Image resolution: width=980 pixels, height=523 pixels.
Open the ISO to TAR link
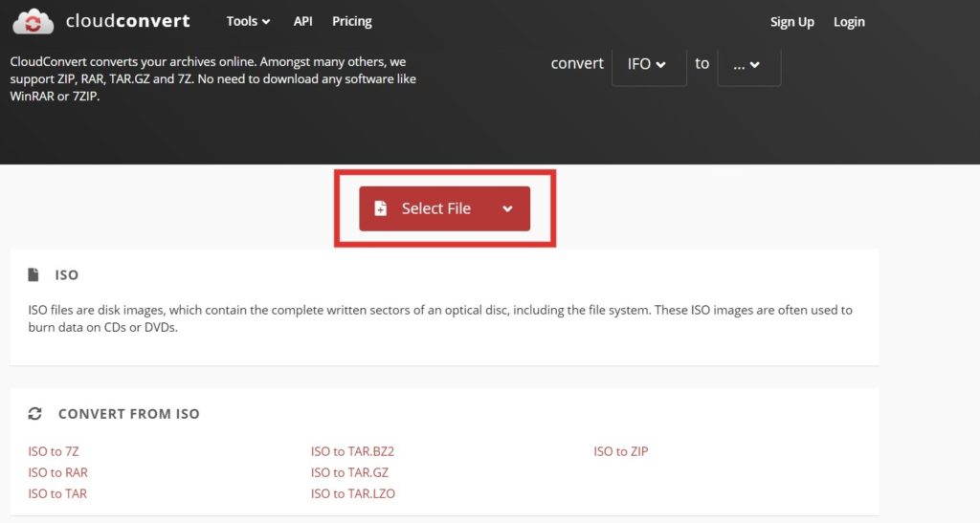(57, 493)
